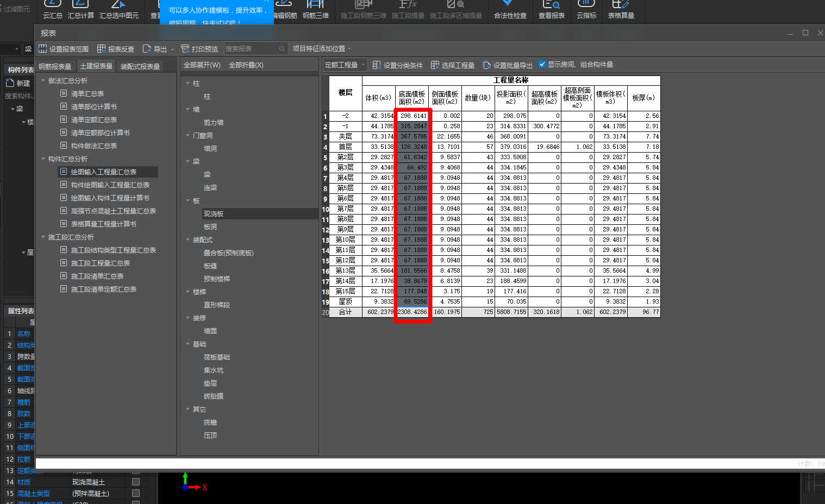Collapse the 基础 category node
This screenshot has height=504, width=825.
tap(188, 344)
